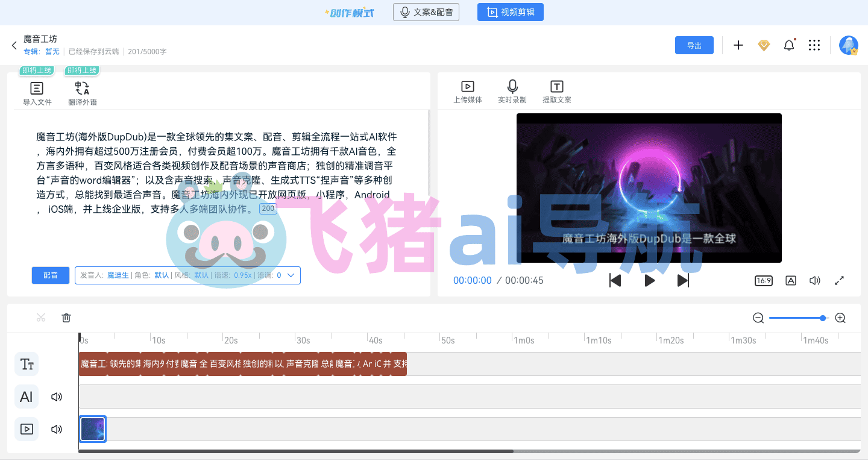Click the 角色 默认 value
The height and width of the screenshot is (461, 868).
(162, 275)
